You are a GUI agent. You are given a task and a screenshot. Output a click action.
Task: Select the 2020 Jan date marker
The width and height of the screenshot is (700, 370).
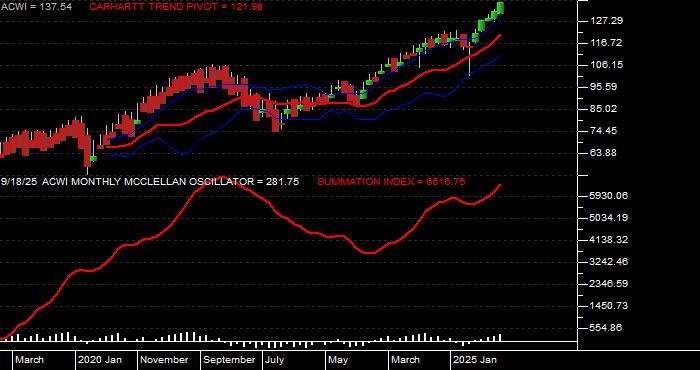click(100, 360)
